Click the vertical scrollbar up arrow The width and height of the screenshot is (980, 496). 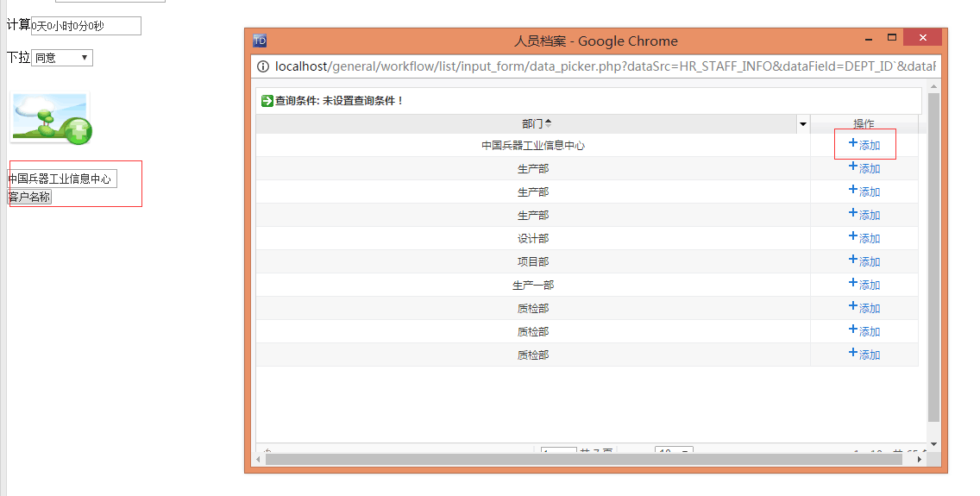point(933,86)
